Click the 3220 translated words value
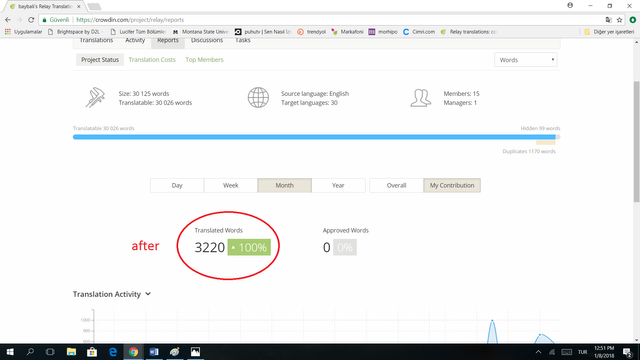The height and width of the screenshot is (360, 640). click(209, 247)
